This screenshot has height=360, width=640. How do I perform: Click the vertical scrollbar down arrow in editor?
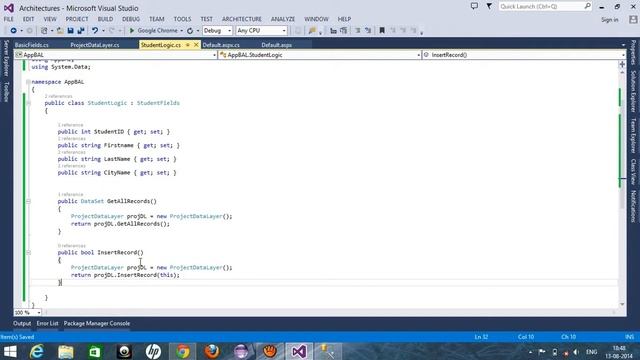coord(622,304)
